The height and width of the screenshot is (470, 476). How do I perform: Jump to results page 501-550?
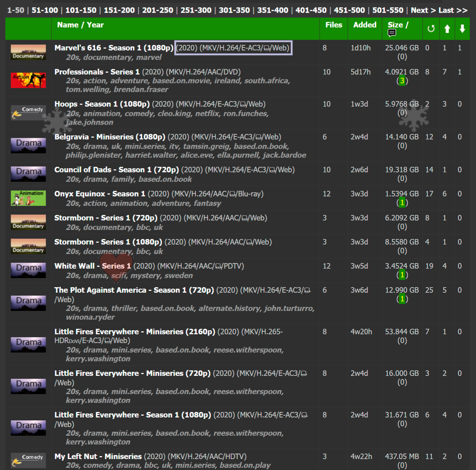pos(388,10)
